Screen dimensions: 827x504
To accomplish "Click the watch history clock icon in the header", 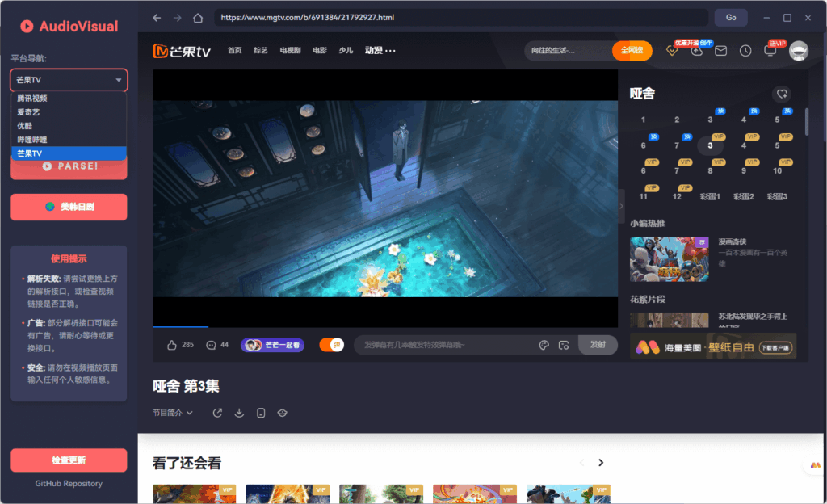I will (x=746, y=50).
